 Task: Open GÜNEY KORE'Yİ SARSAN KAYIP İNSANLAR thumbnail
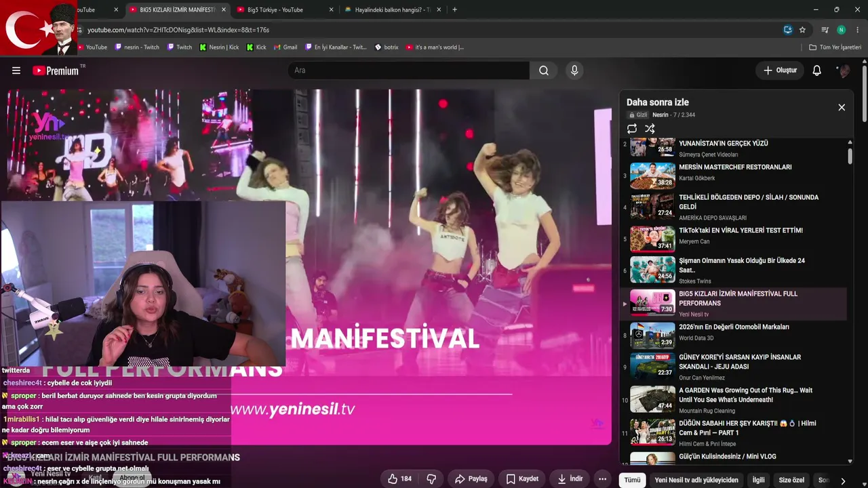(652, 366)
